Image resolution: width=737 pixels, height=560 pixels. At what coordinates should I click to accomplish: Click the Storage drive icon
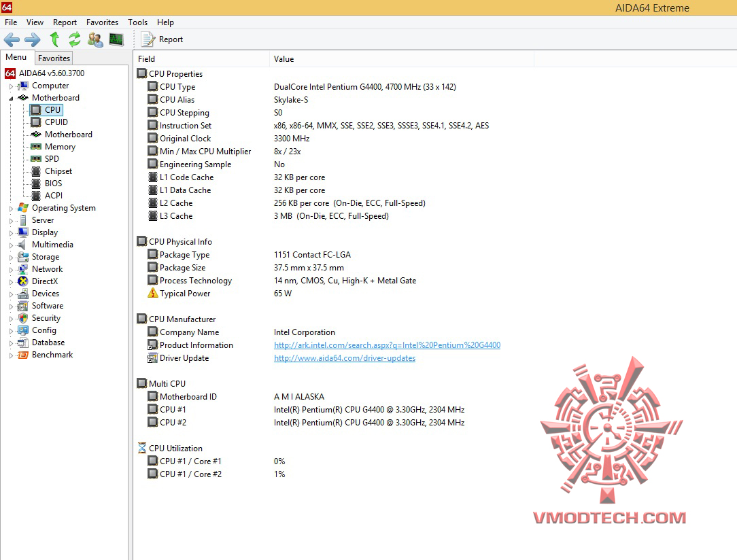tap(22, 256)
